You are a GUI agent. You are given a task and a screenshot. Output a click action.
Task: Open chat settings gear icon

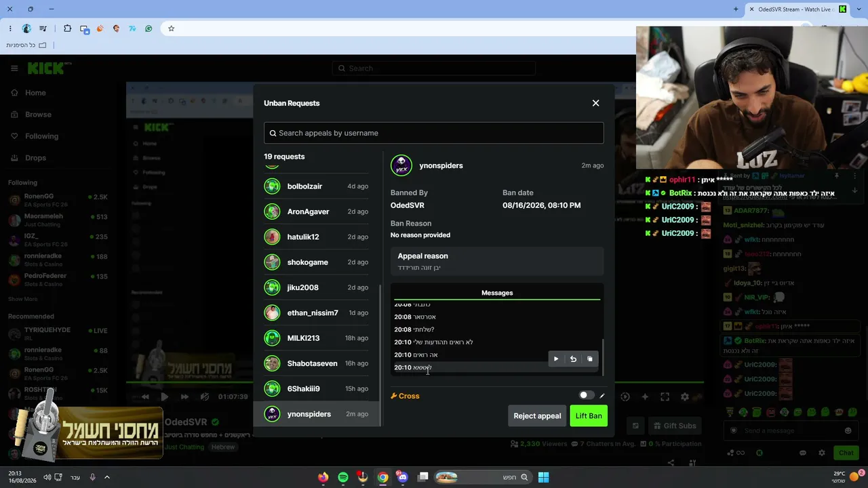click(x=821, y=453)
